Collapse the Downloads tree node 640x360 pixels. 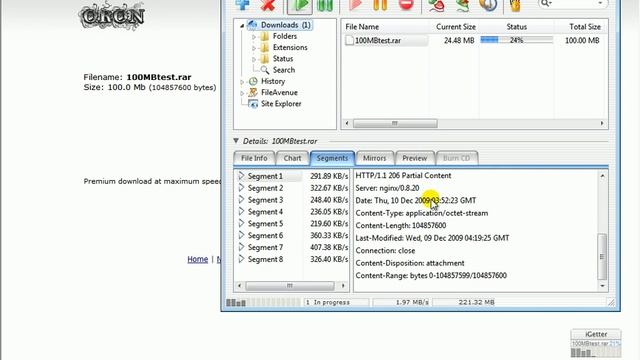[x=242, y=25]
